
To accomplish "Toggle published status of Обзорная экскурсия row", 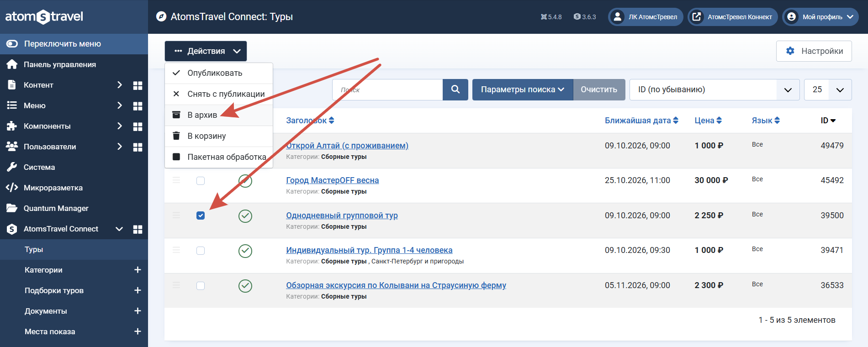I will coord(245,286).
